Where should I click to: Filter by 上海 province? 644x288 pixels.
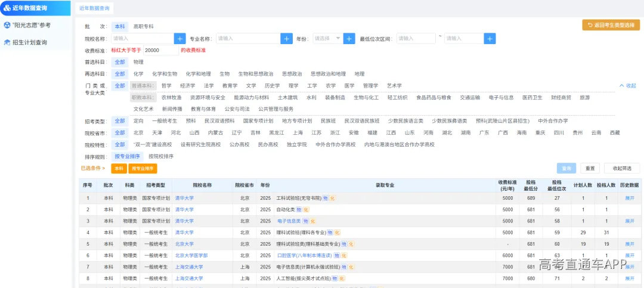(x=298, y=133)
